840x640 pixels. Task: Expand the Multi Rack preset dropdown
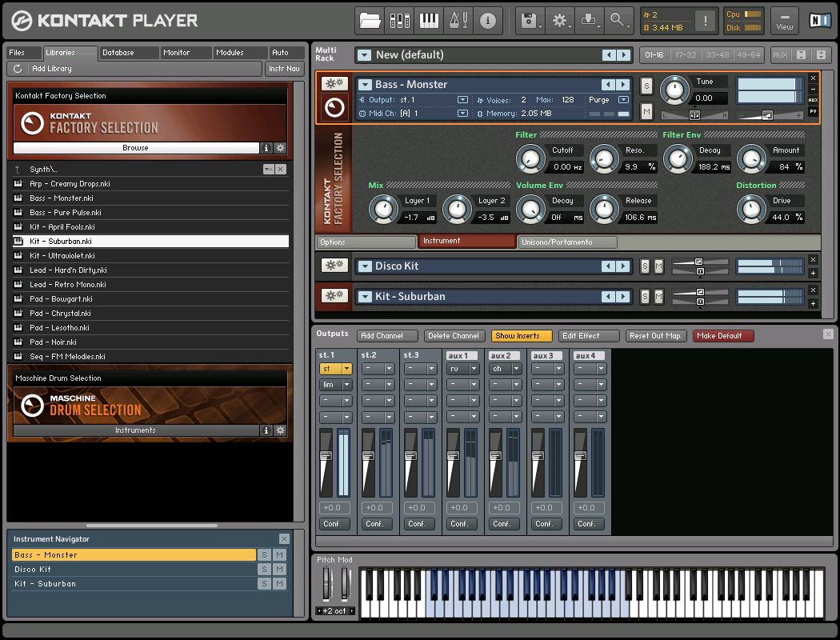(365, 55)
